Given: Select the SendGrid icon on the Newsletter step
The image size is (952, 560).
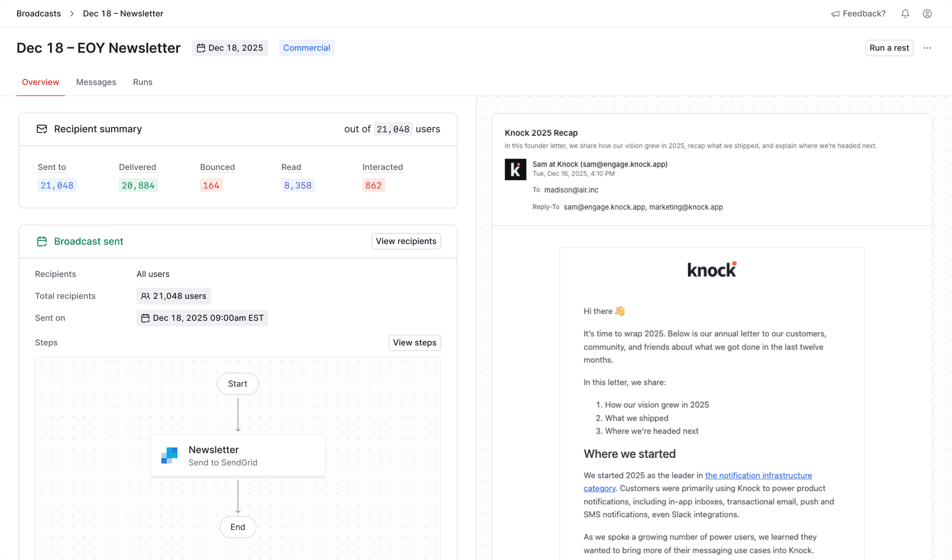Looking at the screenshot, I should pyautogui.click(x=169, y=455).
